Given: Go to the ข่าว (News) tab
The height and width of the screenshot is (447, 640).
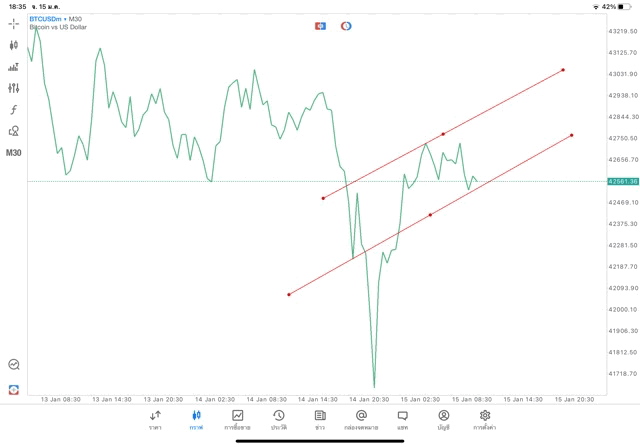Looking at the screenshot, I should (x=320, y=419).
